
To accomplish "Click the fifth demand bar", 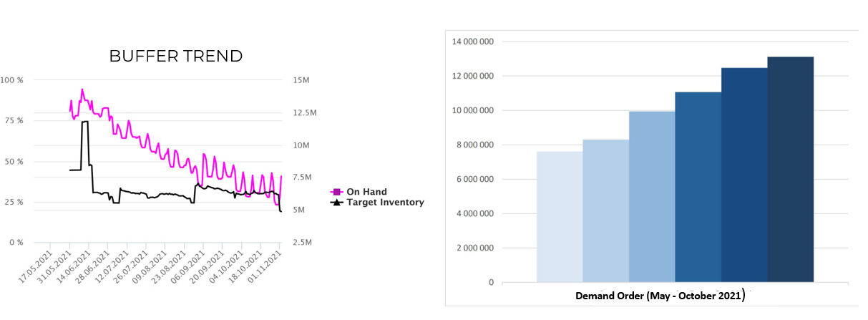I will click(744, 175).
